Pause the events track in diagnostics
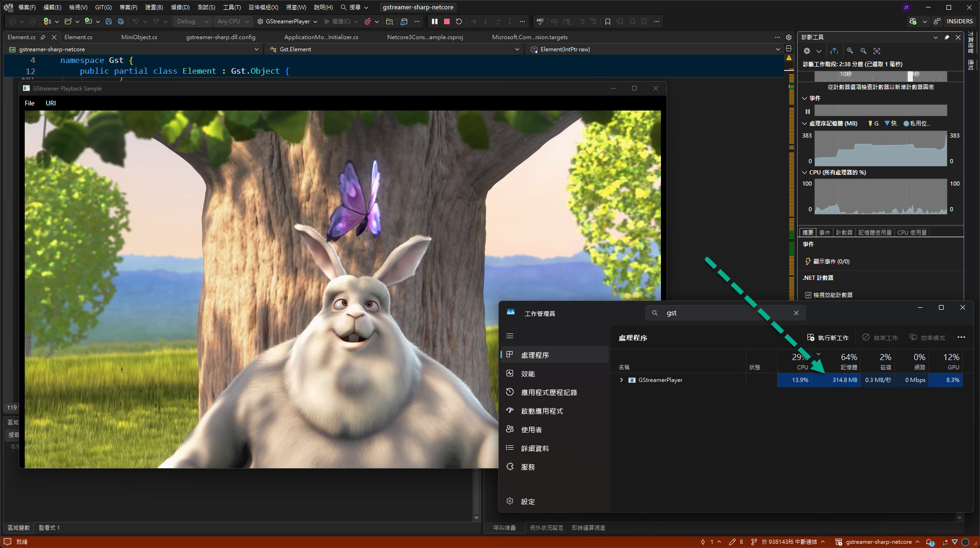This screenshot has height=548, width=980. [x=807, y=111]
